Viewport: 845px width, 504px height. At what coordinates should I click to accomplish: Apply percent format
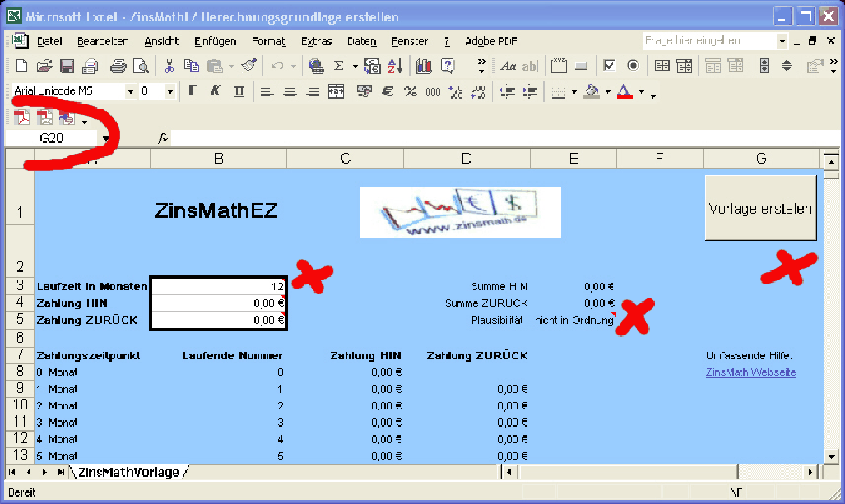tap(411, 91)
